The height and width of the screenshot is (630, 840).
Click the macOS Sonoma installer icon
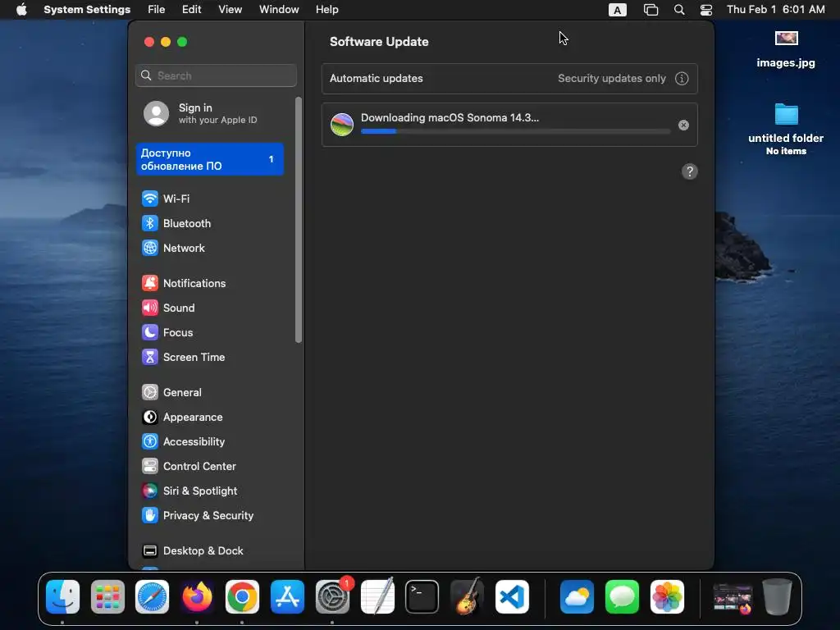pos(342,125)
